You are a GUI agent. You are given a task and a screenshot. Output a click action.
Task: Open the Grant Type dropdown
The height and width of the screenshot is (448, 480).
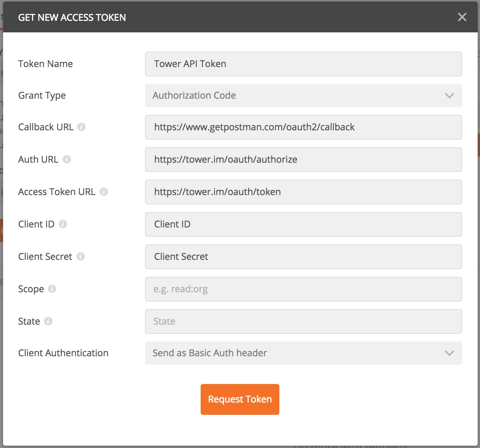pyautogui.click(x=303, y=96)
